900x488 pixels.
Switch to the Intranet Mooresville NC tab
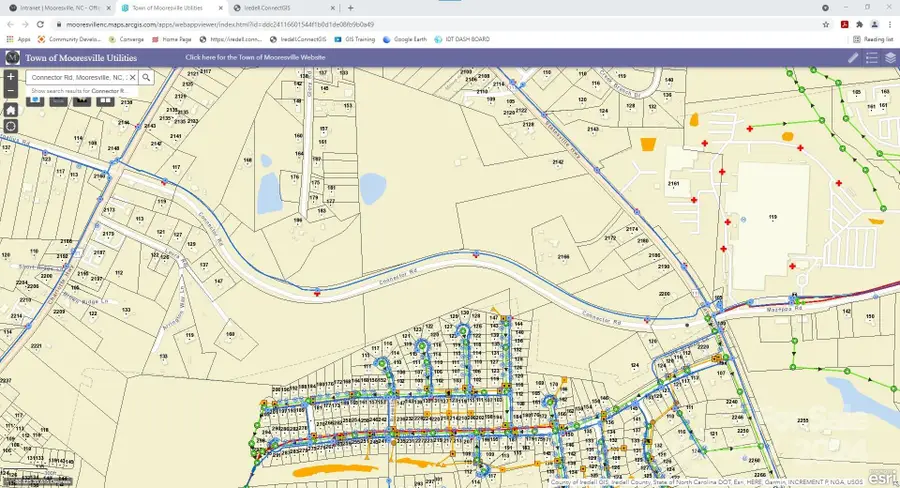pos(55,7)
